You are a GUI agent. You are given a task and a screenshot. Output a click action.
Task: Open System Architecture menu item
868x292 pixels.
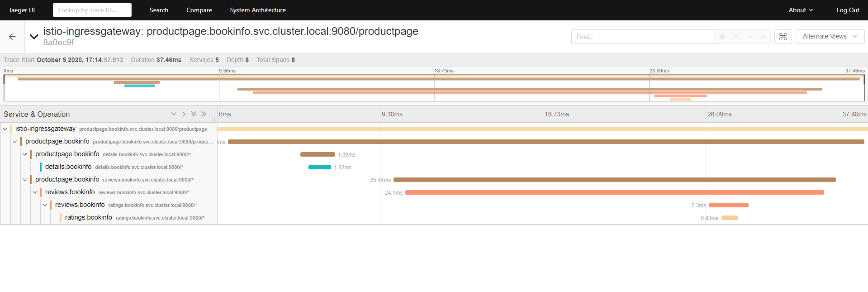258,10
